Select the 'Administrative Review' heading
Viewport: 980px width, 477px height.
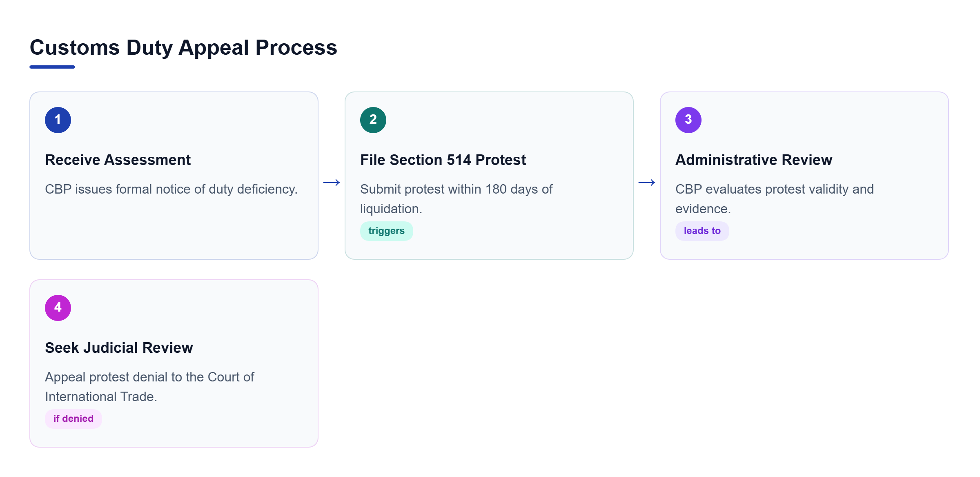point(754,160)
